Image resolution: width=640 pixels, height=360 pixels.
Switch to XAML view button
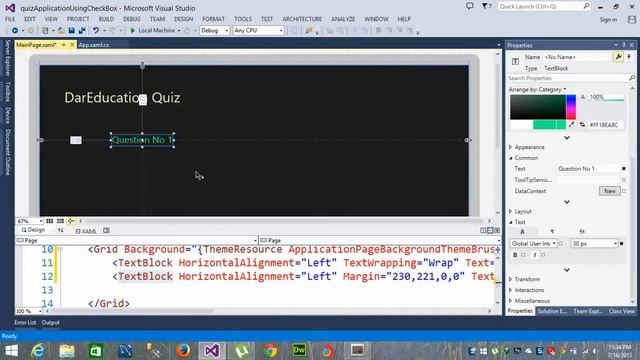(x=86, y=231)
